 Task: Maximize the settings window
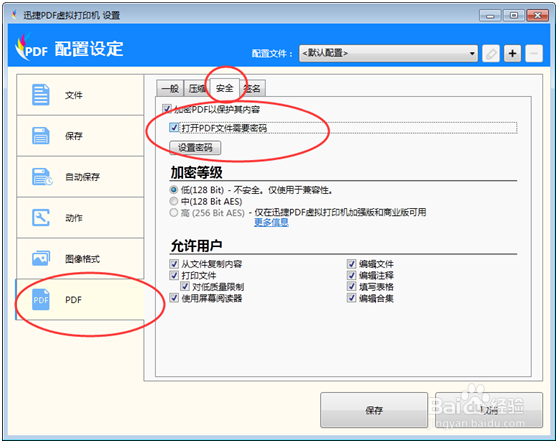514,15
